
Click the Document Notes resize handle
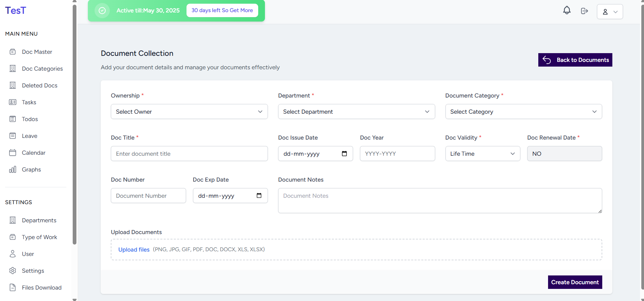pyautogui.click(x=600, y=211)
